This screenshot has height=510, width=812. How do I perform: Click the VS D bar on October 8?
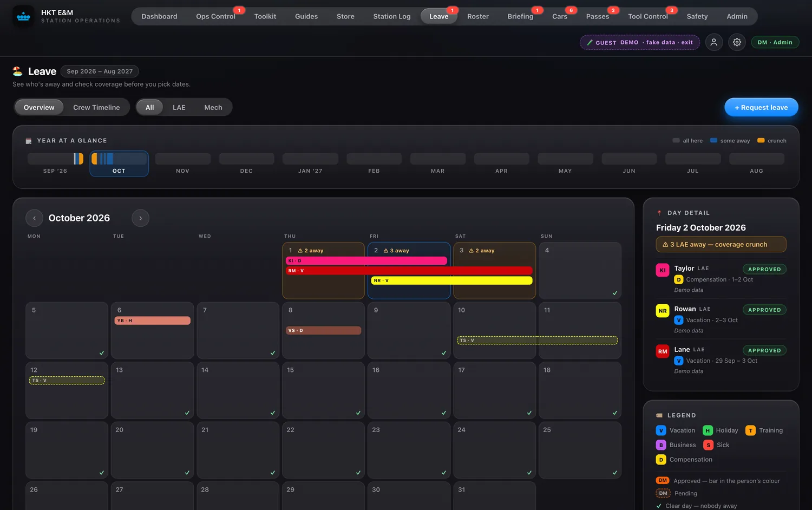click(x=323, y=330)
